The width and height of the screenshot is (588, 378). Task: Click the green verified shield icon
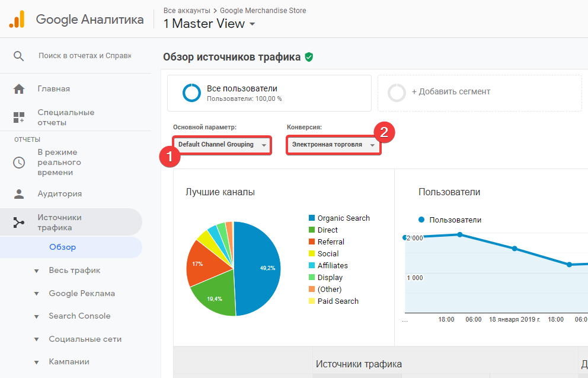coord(309,57)
